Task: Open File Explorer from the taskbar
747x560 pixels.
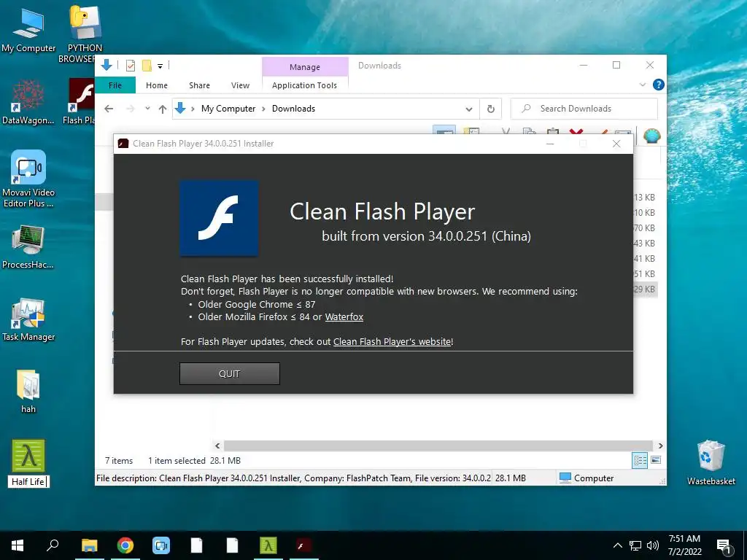Action: click(x=89, y=545)
